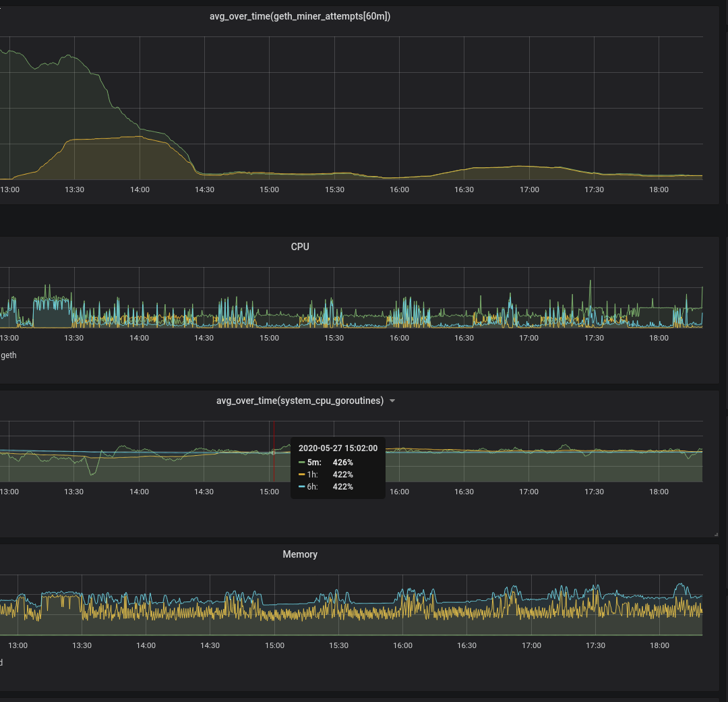Click the 16:00 axis label in goroutines panel

[x=399, y=492]
